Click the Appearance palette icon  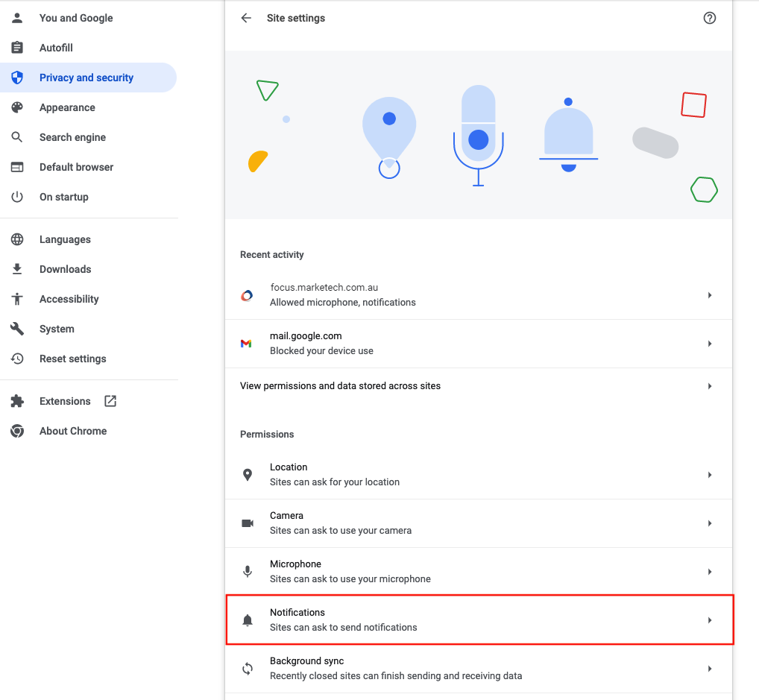(17, 107)
